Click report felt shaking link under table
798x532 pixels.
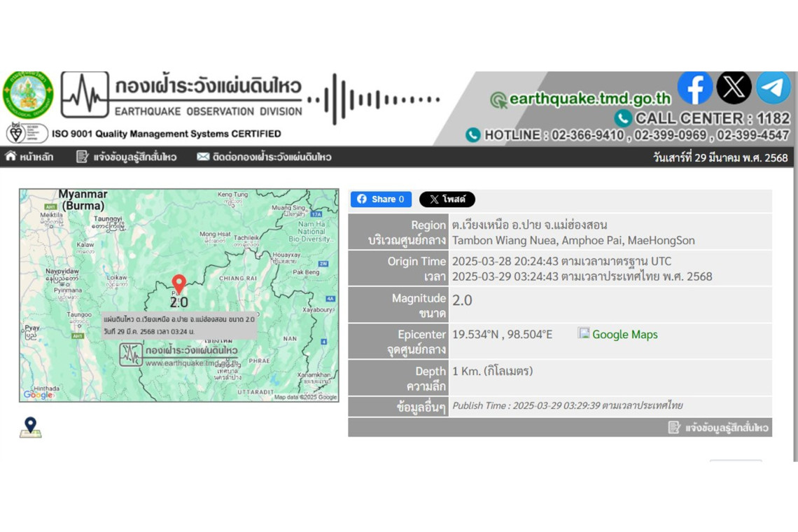pyautogui.click(x=719, y=427)
